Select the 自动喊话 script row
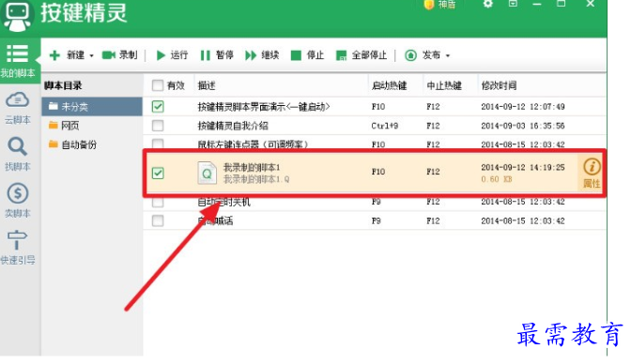 [x=375, y=220]
